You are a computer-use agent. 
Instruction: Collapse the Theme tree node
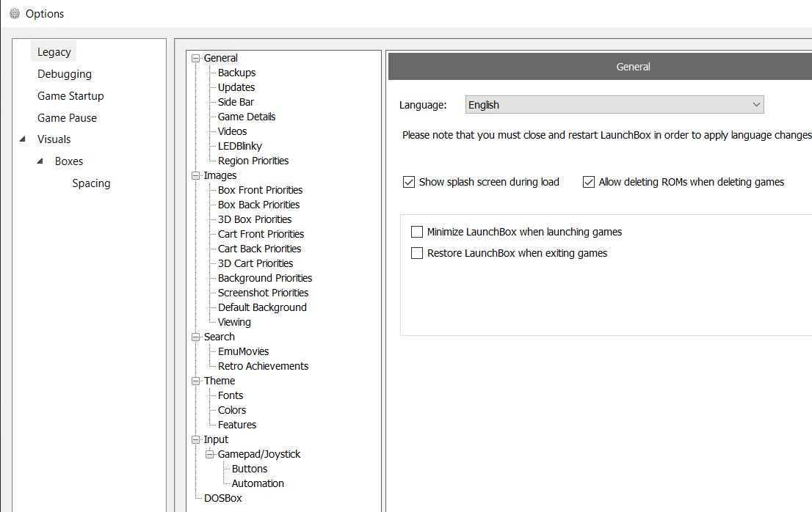[196, 381]
